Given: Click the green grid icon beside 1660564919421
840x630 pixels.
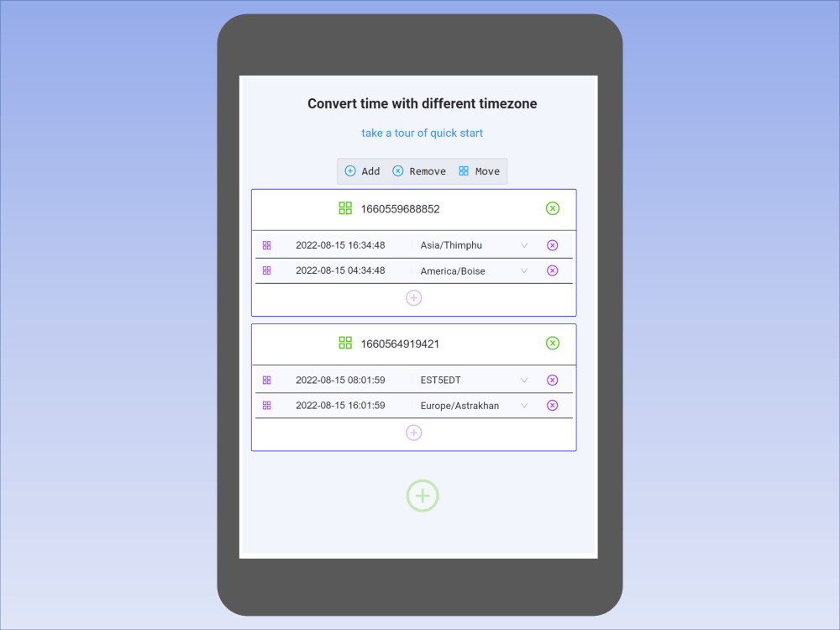Looking at the screenshot, I should click(x=345, y=343).
